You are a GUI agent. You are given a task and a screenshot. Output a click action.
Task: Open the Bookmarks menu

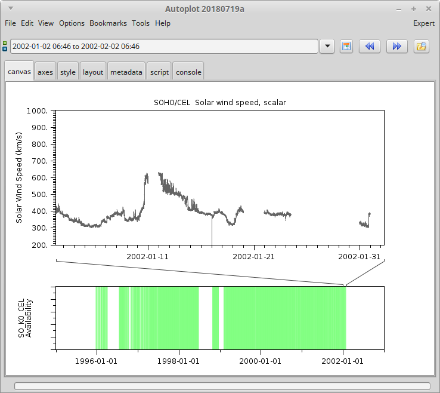pos(108,23)
